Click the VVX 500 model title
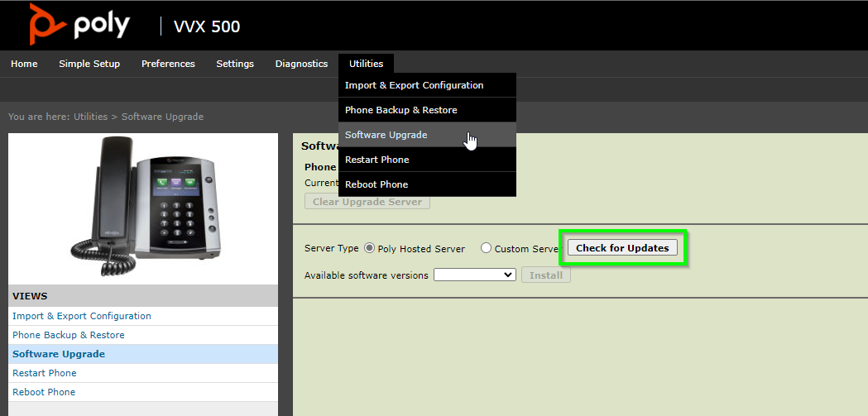868x416 pixels. coord(207,26)
